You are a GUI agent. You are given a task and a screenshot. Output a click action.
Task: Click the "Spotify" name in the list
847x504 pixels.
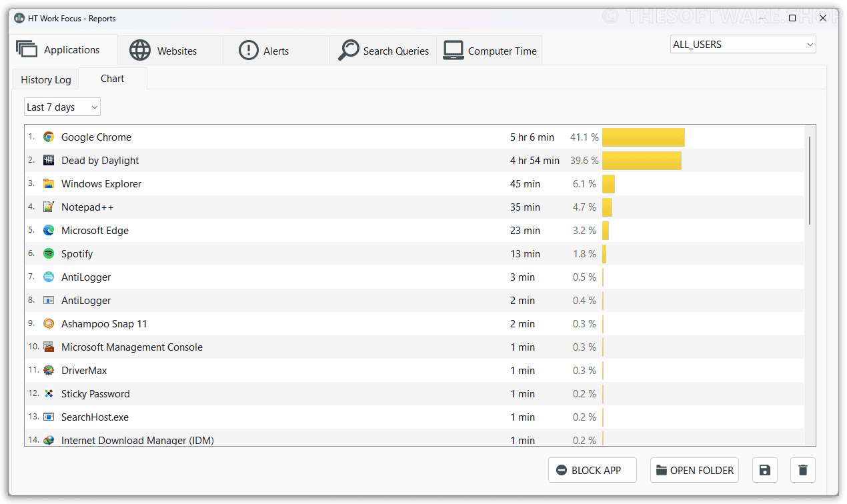coord(77,254)
